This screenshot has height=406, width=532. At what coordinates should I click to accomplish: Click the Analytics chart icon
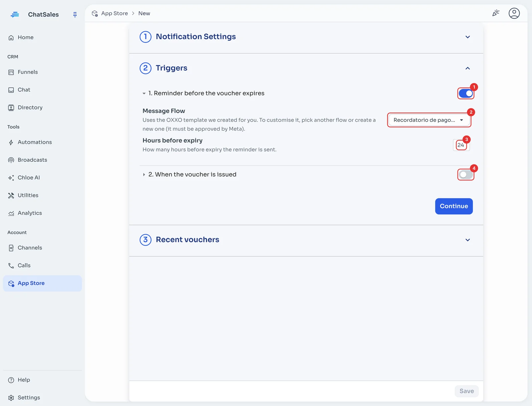coord(11,213)
